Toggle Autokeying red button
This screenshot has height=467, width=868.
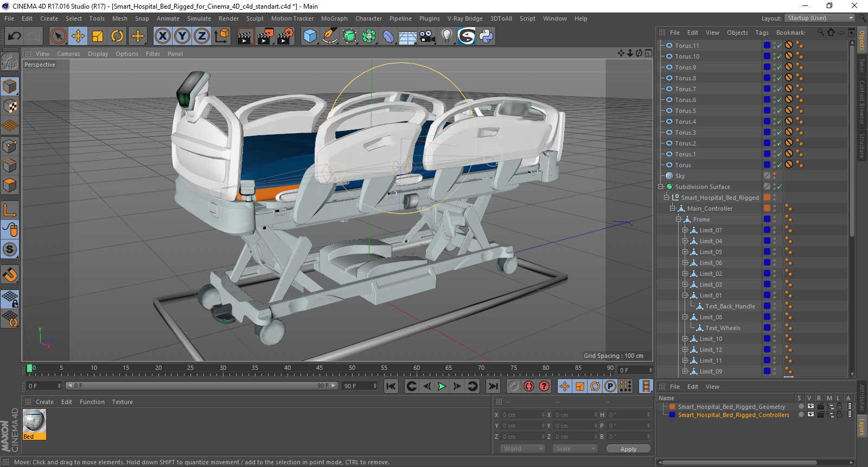pyautogui.click(x=529, y=386)
